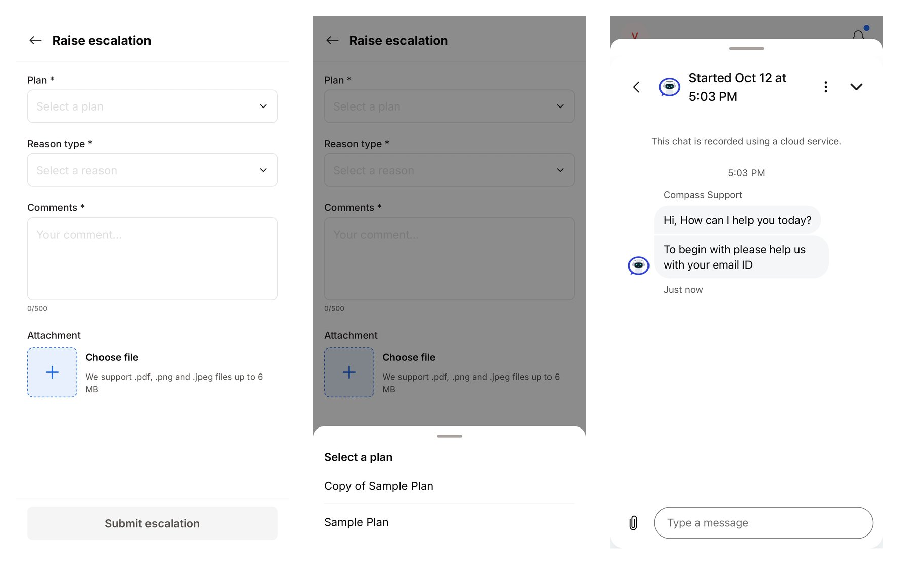Choose Sample Plan option in sheet

(450, 522)
